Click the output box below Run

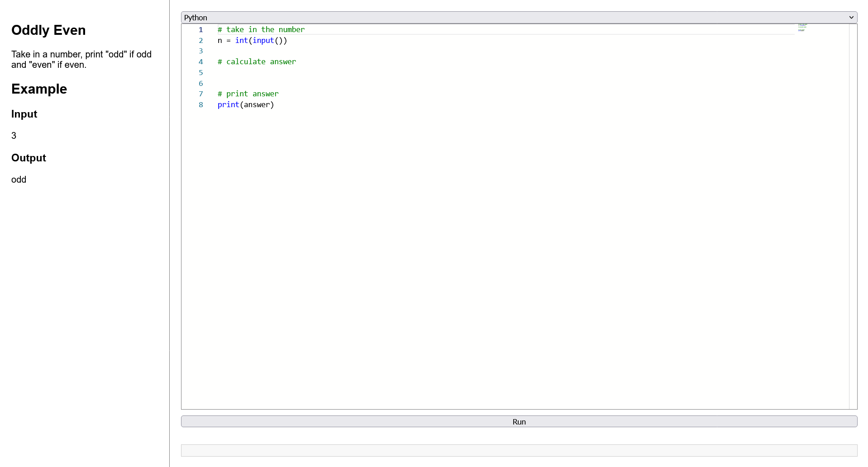(x=519, y=450)
